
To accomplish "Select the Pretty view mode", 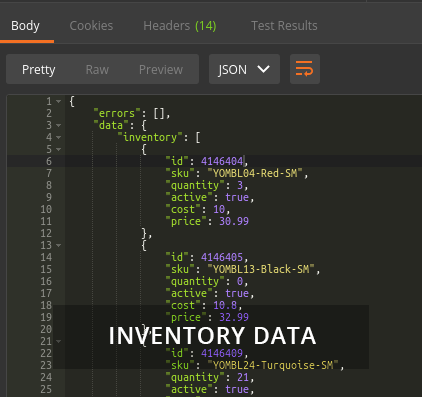I will point(39,70).
